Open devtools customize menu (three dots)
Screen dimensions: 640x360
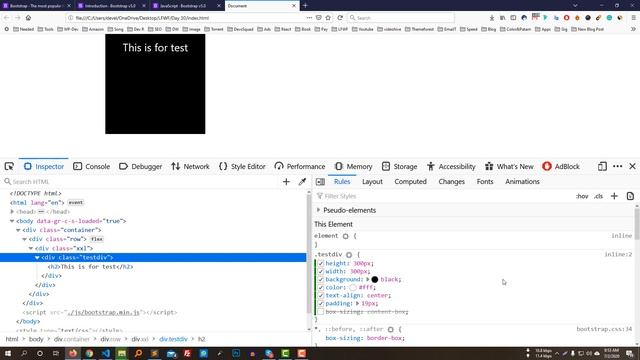click(618, 167)
